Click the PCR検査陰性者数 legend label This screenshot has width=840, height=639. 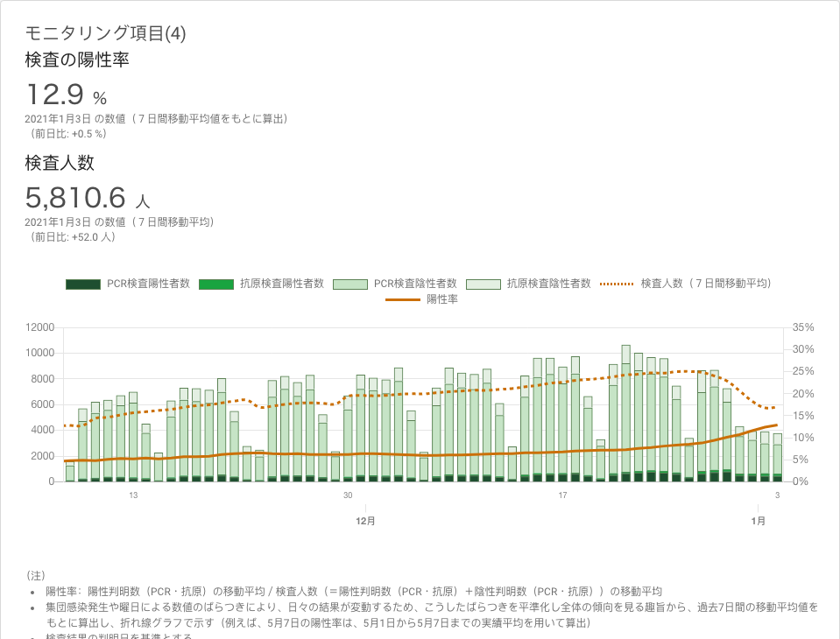coord(415,284)
